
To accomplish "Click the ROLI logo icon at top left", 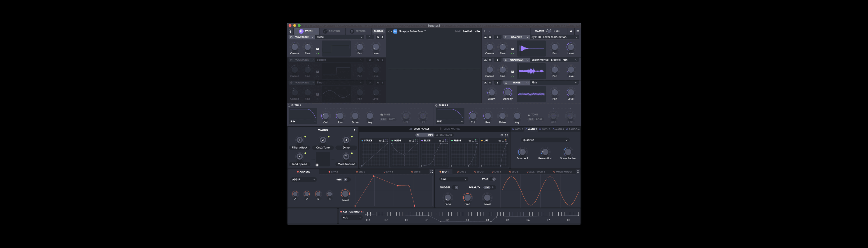I will click(290, 31).
